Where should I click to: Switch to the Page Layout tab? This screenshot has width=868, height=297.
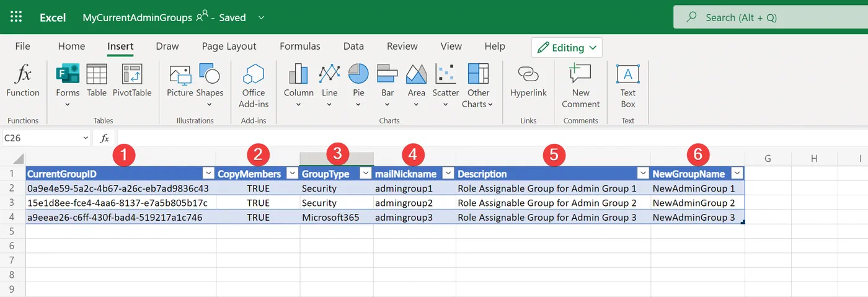click(x=229, y=46)
